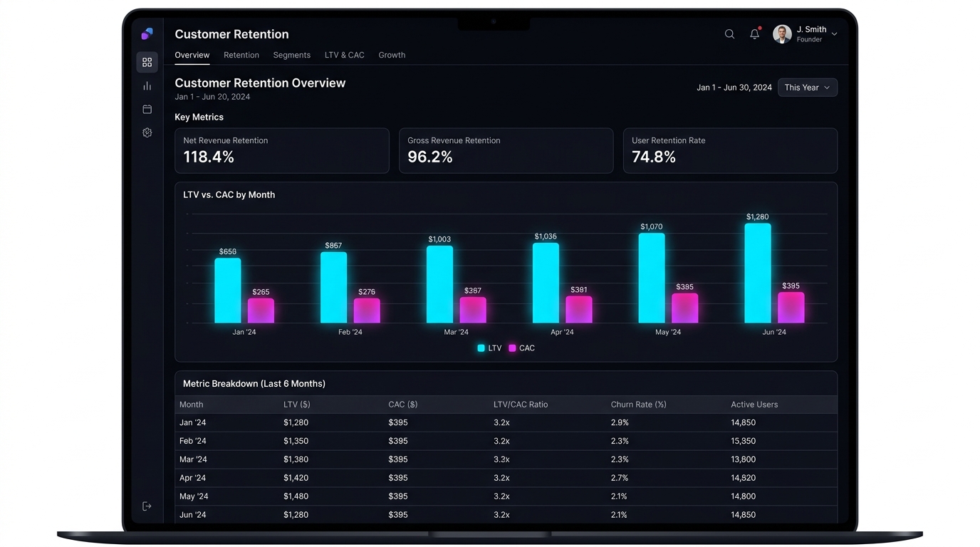Sort by the LTV ($) column header

click(297, 405)
